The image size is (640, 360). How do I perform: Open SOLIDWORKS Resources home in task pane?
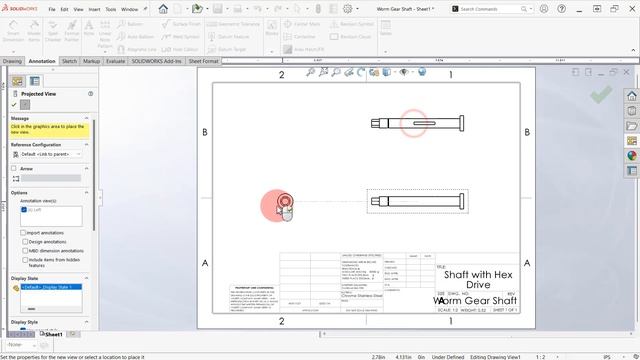[x=632, y=96]
